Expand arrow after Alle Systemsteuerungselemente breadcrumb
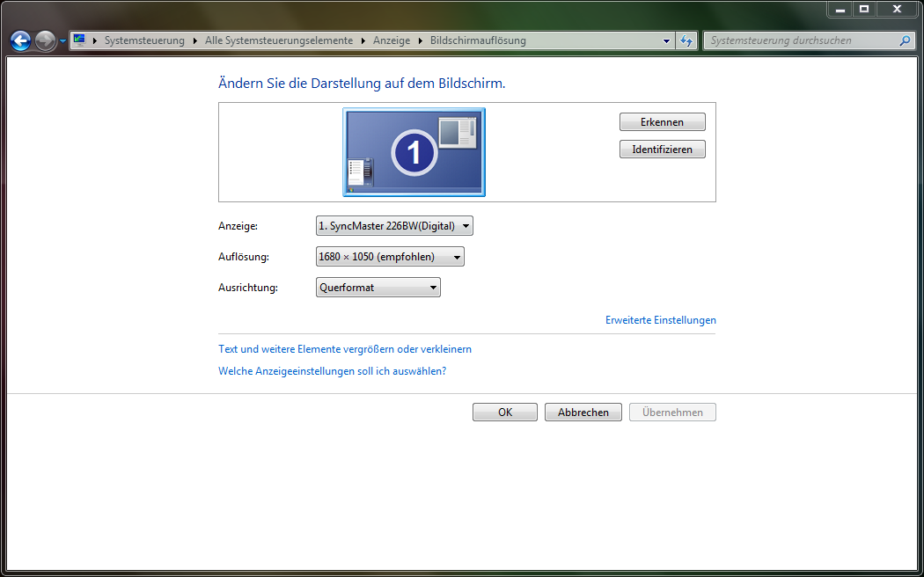Image resolution: width=924 pixels, height=577 pixels. point(363,40)
